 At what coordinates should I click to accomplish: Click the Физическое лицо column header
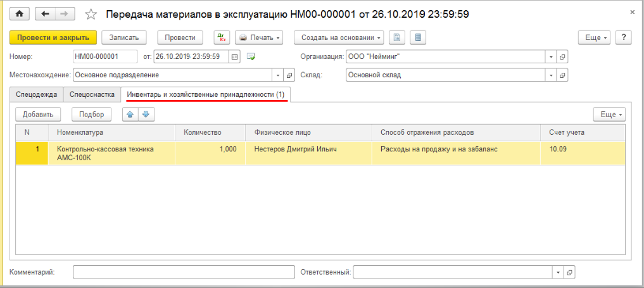[x=309, y=132]
